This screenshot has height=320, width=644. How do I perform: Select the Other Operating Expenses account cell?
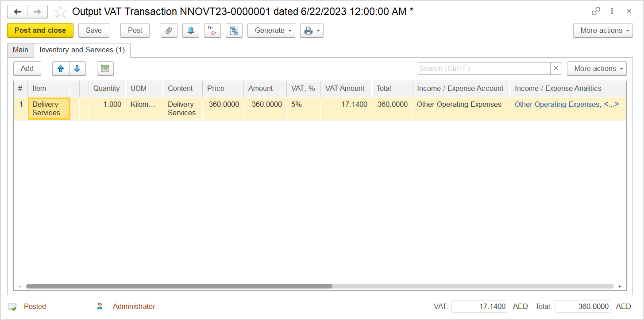(461, 109)
